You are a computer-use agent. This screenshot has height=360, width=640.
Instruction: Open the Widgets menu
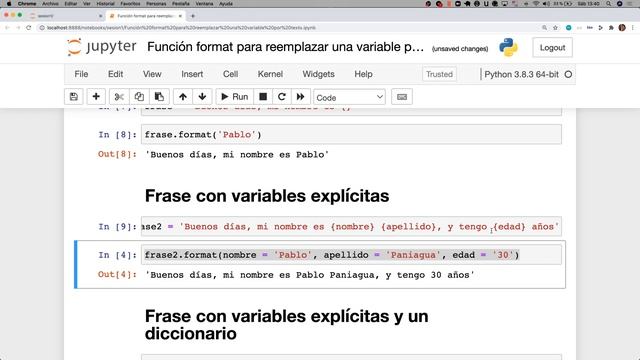[318, 74]
